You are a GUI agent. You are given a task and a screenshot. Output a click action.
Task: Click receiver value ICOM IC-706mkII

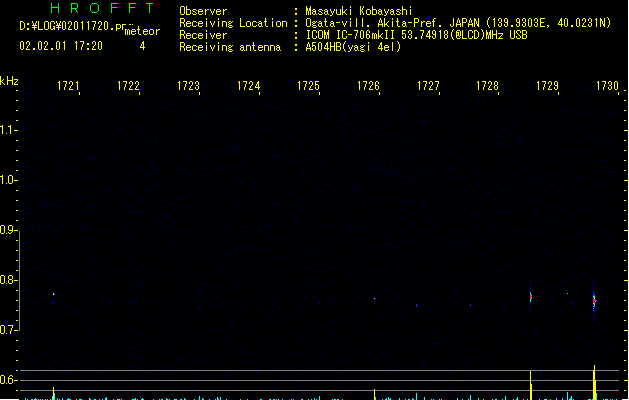tap(352, 35)
